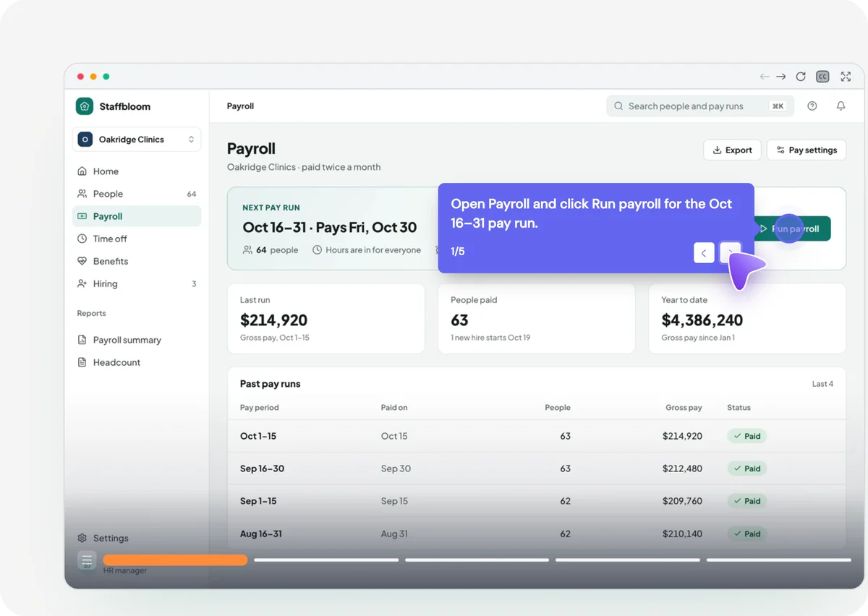Advance to next tour step arrow
This screenshot has height=616, width=868.
point(731,252)
